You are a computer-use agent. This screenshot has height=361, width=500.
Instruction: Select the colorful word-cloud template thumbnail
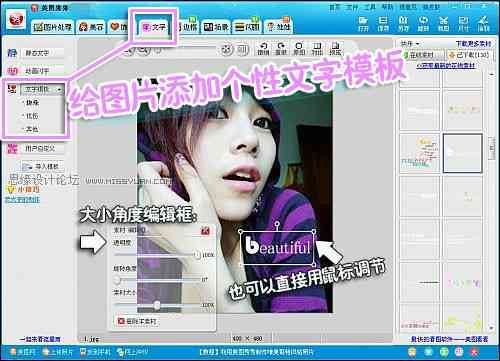(x=420, y=153)
